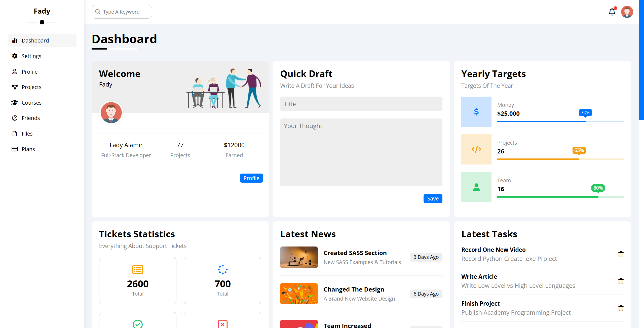Click the blue Profile button
This screenshot has height=328, width=644.
click(251, 178)
